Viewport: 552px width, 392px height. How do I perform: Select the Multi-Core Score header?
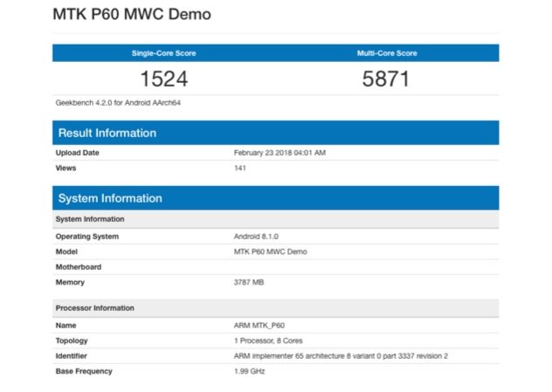point(387,53)
